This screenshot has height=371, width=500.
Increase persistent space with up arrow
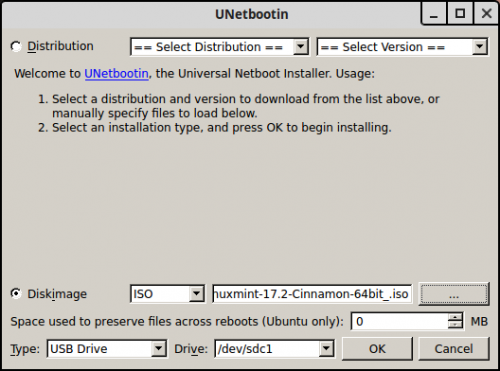point(455,317)
